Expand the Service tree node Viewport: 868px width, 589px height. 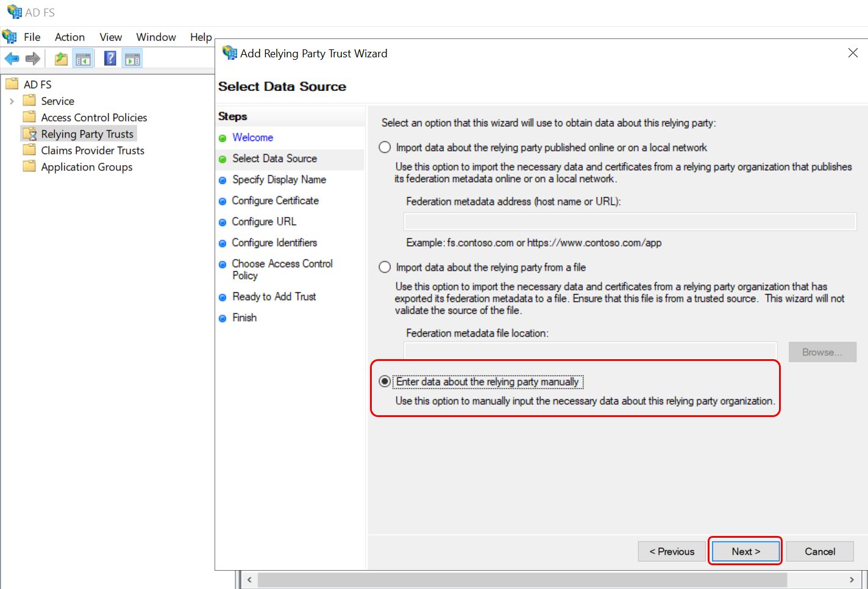[x=12, y=101]
